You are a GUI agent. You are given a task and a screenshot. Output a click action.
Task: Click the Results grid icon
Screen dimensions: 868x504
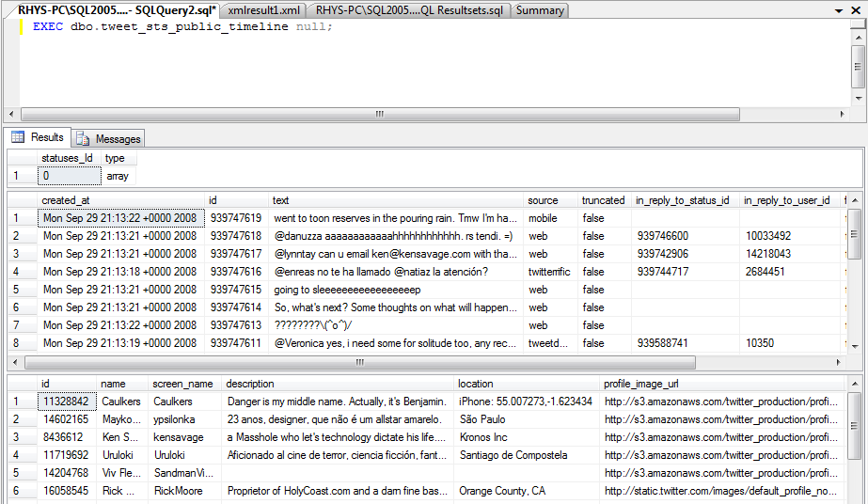click(18, 137)
